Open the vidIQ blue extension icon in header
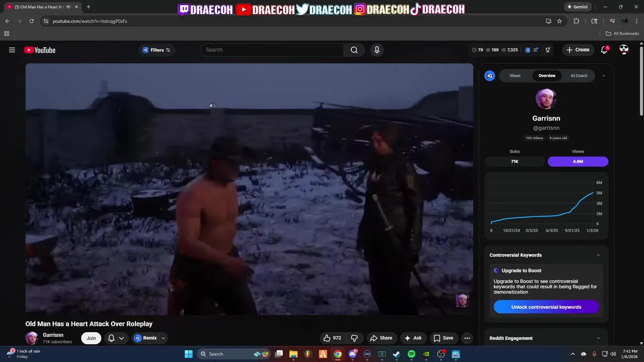 pos(528,50)
